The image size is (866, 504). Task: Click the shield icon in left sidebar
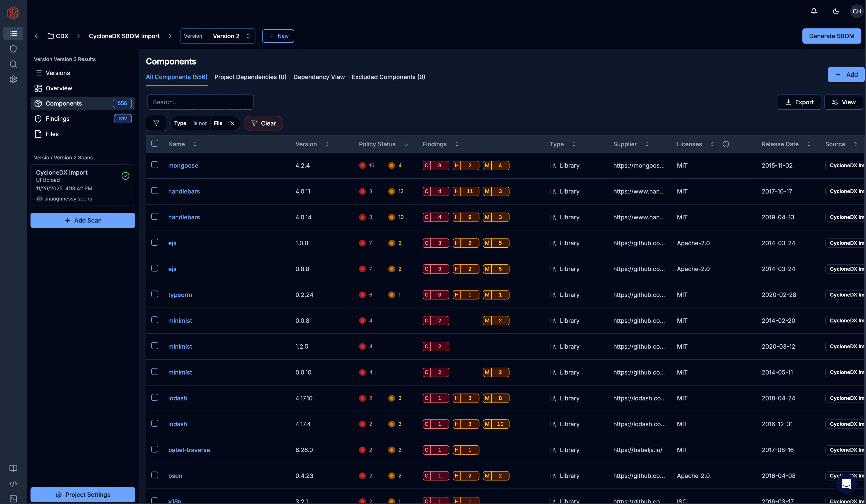pos(13,49)
